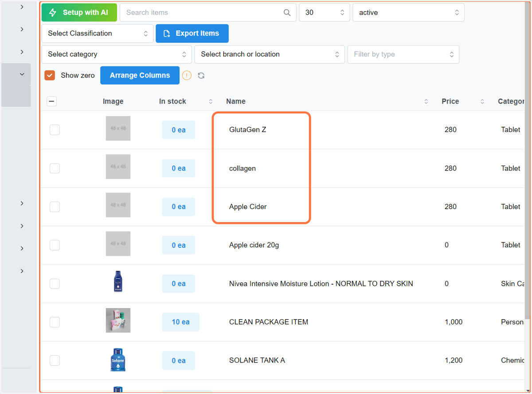
Task: Click the 0 ea badge for SOLANE TANK A
Action: 179,360
